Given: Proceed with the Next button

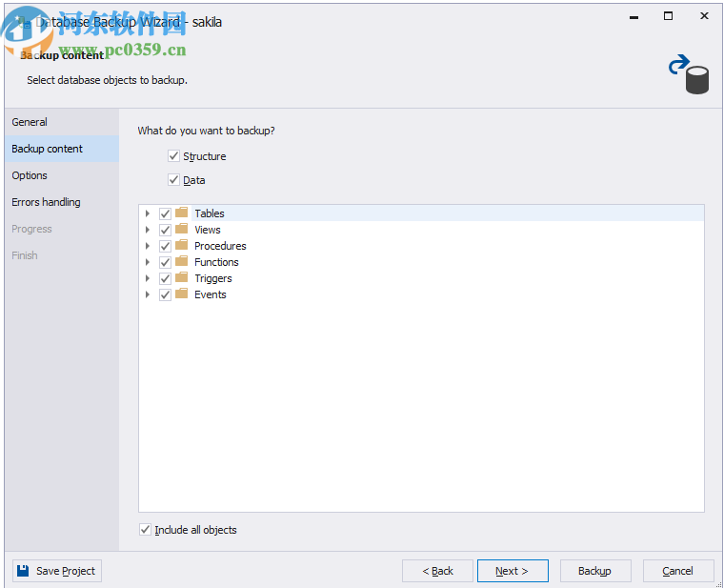Looking at the screenshot, I should 513,571.
